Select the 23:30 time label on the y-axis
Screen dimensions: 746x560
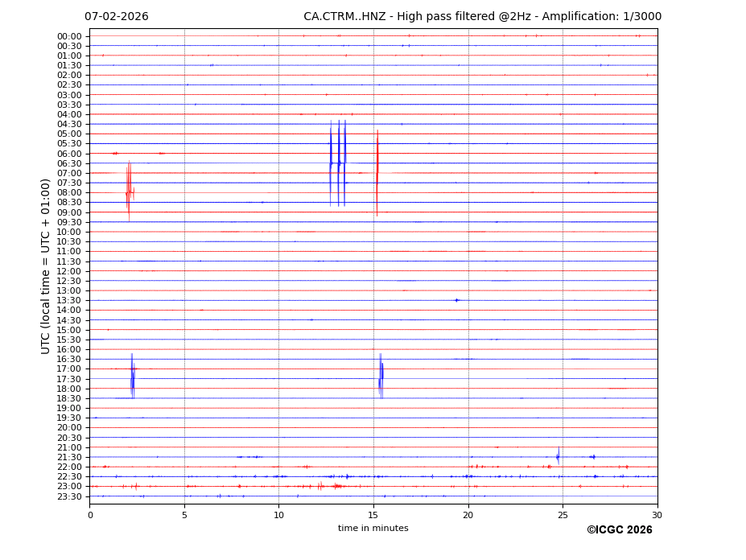pos(68,496)
